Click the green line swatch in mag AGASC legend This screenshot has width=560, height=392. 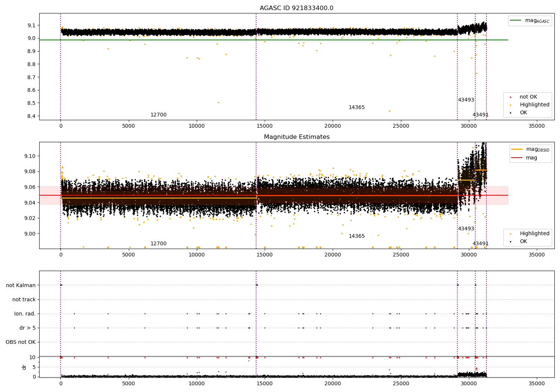pyautogui.click(x=516, y=21)
